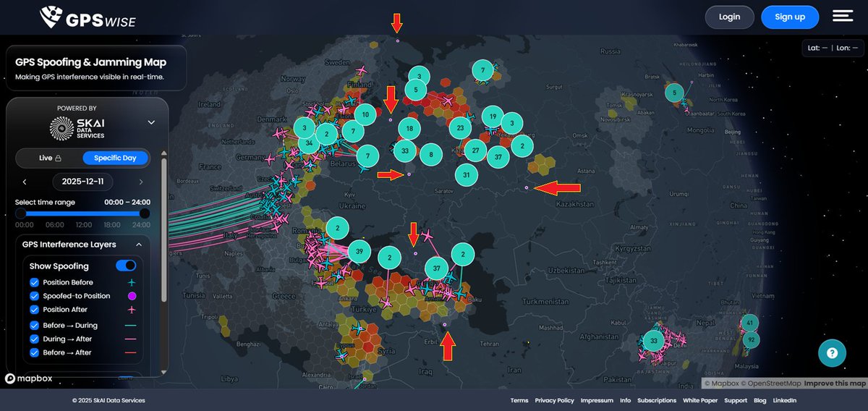Screen dimensions: 868x411
Task: Open cluster marker 92 near Myanmar
Action: coord(752,339)
